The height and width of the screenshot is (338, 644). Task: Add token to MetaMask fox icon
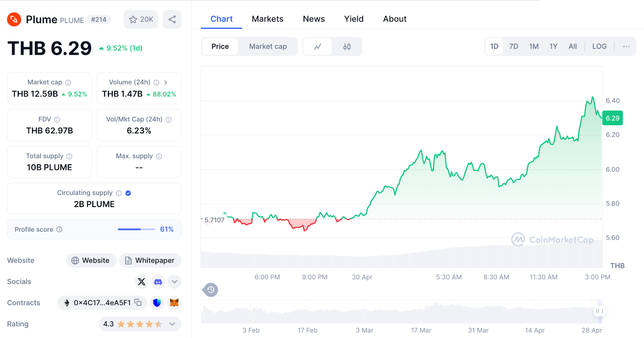coord(174,303)
